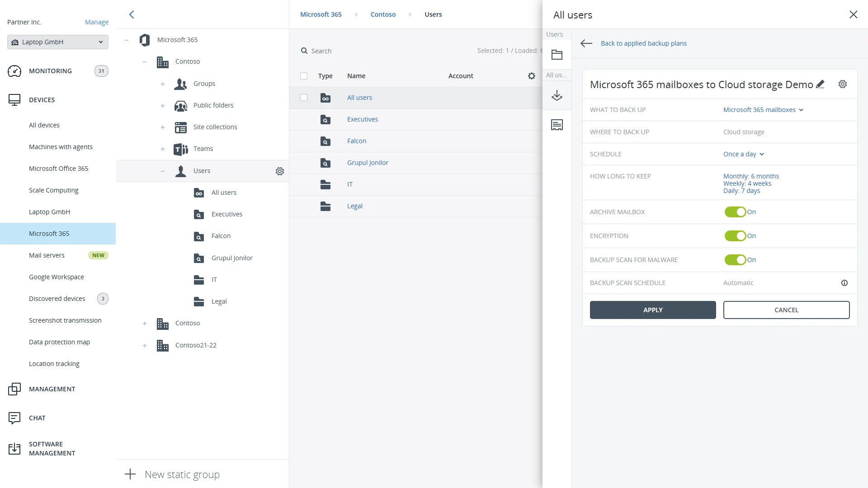
Task: Expand the Teams tree node
Action: [163, 149]
